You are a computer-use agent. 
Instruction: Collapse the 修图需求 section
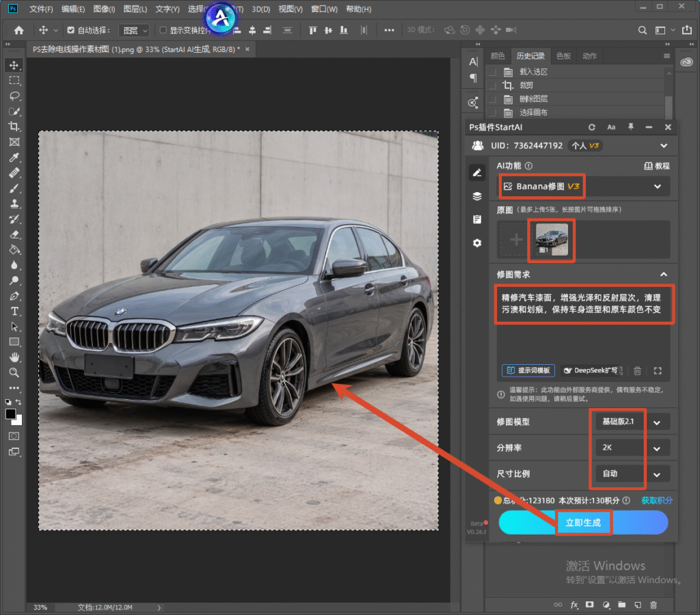(664, 275)
